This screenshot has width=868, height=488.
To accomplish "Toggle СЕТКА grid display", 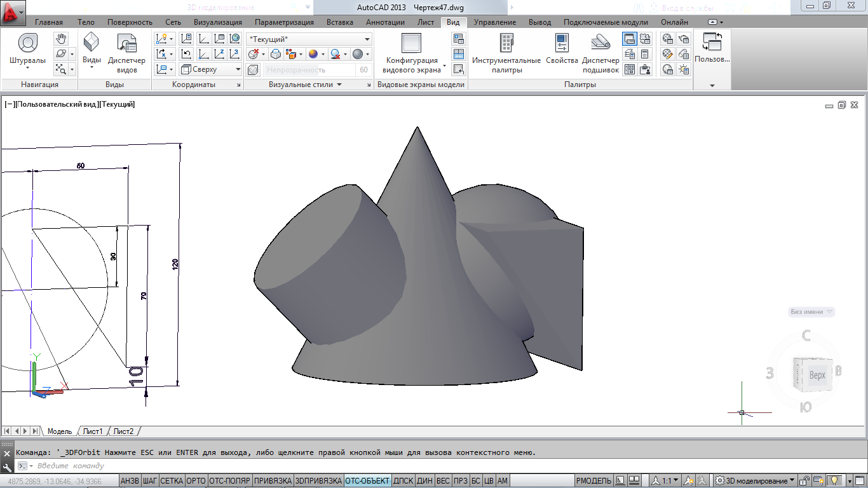I will click(x=172, y=481).
